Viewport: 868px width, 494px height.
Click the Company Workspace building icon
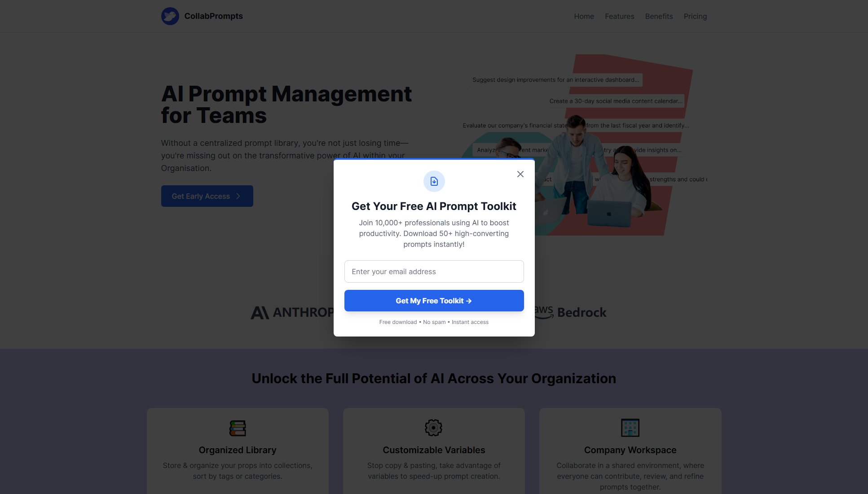pyautogui.click(x=630, y=428)
